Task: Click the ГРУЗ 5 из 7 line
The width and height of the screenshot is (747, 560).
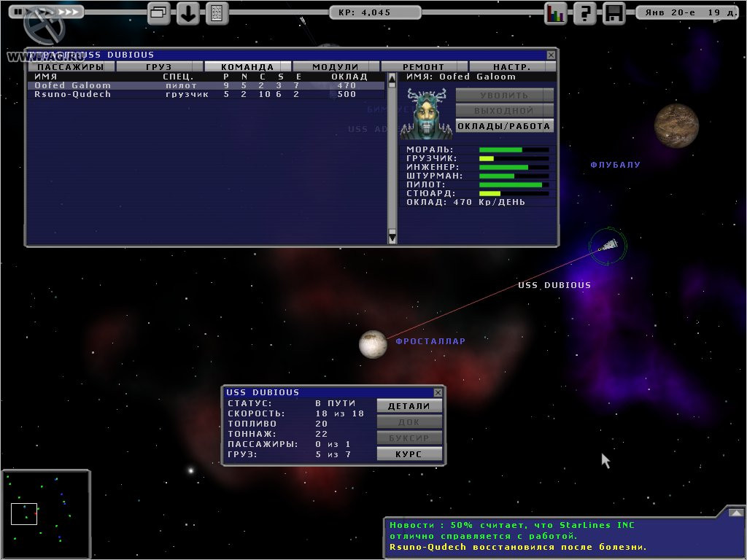Action: pyautogui.click(x=290, y=455)
